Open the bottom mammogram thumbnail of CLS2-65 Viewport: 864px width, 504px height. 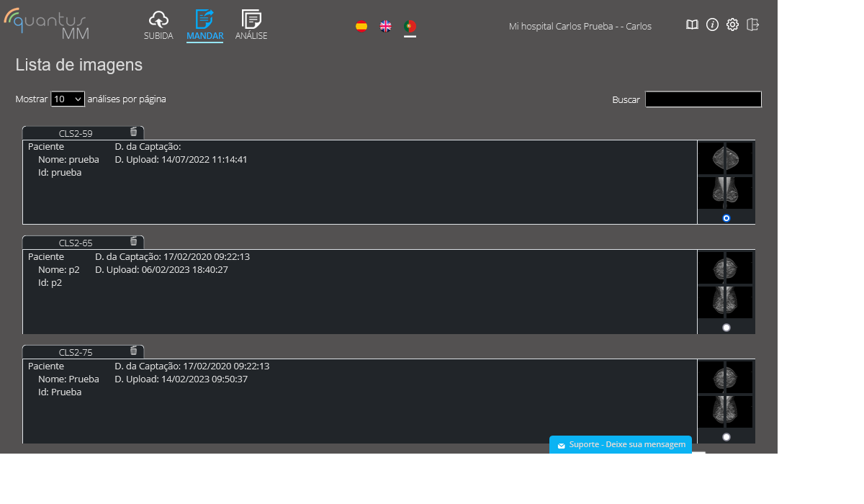click(x=725, y=302)
